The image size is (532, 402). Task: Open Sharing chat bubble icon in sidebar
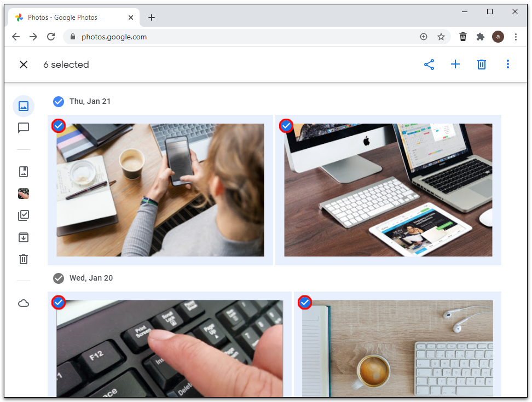[24, 128]
